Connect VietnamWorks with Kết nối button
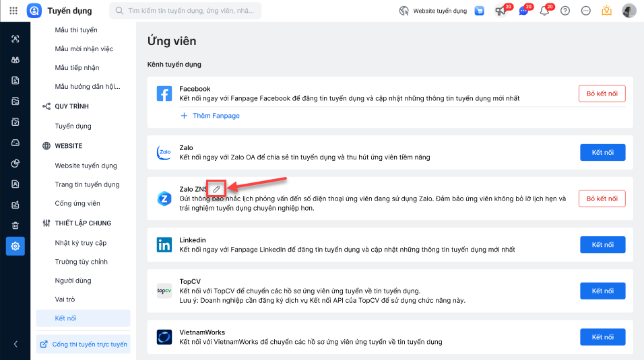The height and width of the screenshot is (360, 644). tap(602, 337)
